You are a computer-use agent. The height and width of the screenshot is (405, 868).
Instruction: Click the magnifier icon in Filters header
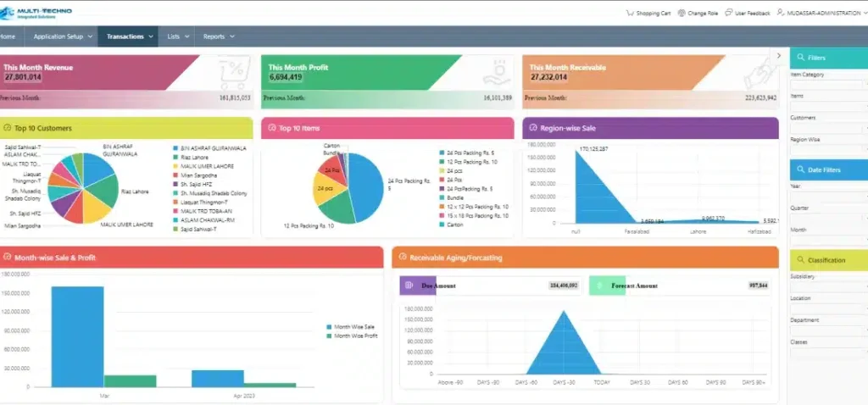click(x=799, y=58)
